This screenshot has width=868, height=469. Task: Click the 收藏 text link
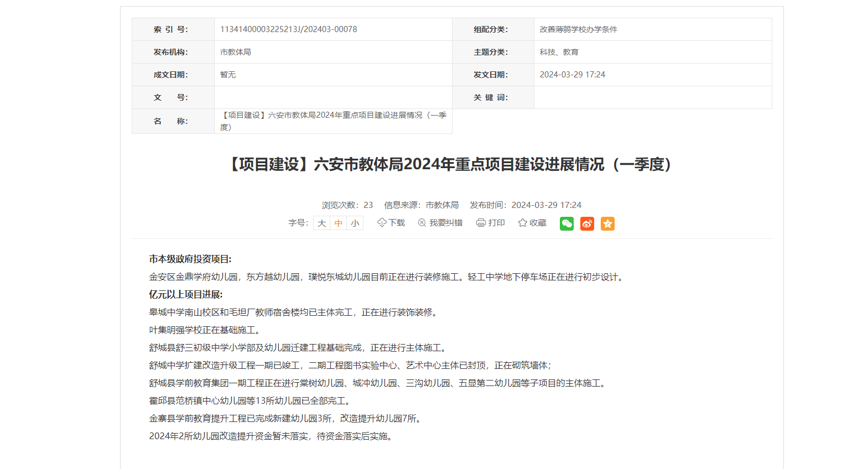[538, 223]
